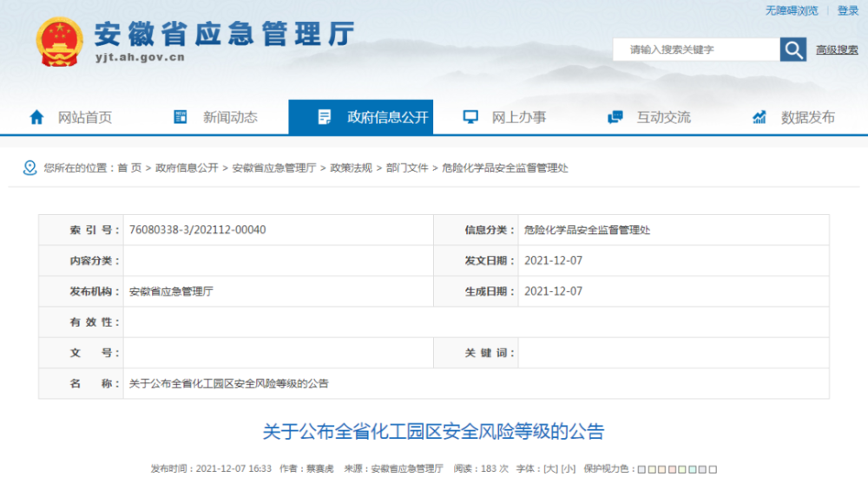Click the home icon beside 网站首页
Viewport: 868px width, 483px height.
pyautogui.click(x=36, y=117)
